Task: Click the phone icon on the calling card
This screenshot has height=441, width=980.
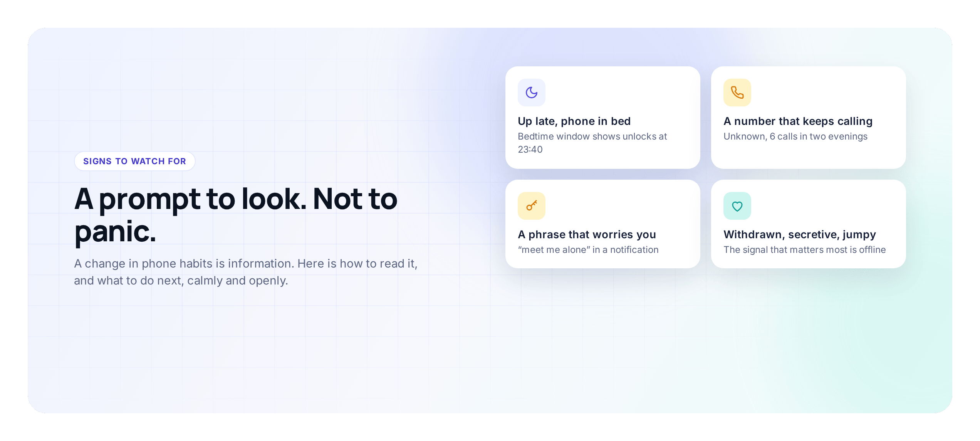Action: [x=737, y=93]
